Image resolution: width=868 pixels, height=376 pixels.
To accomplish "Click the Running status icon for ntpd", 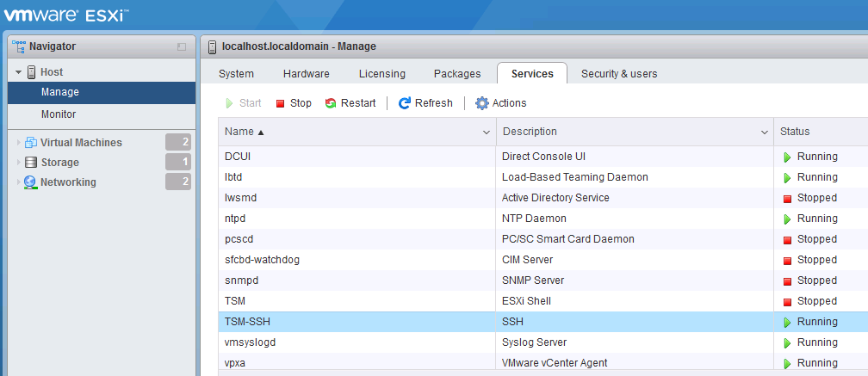I will point(787,219).
